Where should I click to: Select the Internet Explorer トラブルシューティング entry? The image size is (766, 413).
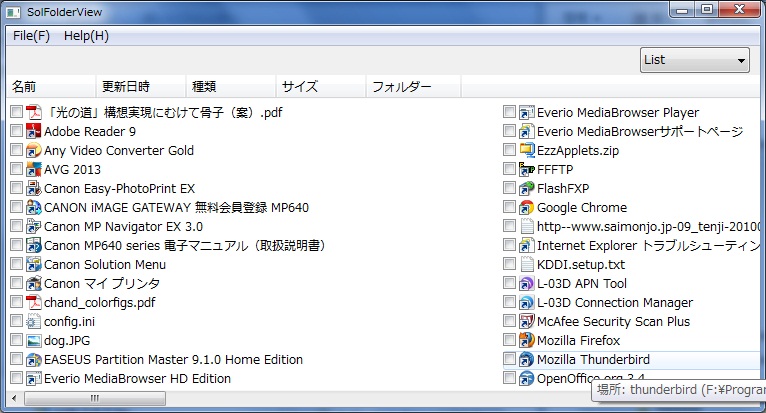pyautogui.click(x=649, y=245)
